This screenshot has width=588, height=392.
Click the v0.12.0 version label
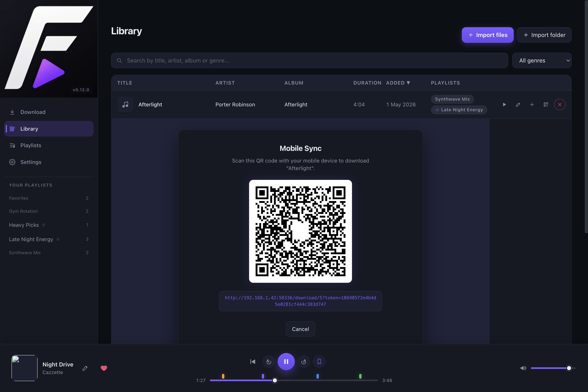[x=81, y=90]
